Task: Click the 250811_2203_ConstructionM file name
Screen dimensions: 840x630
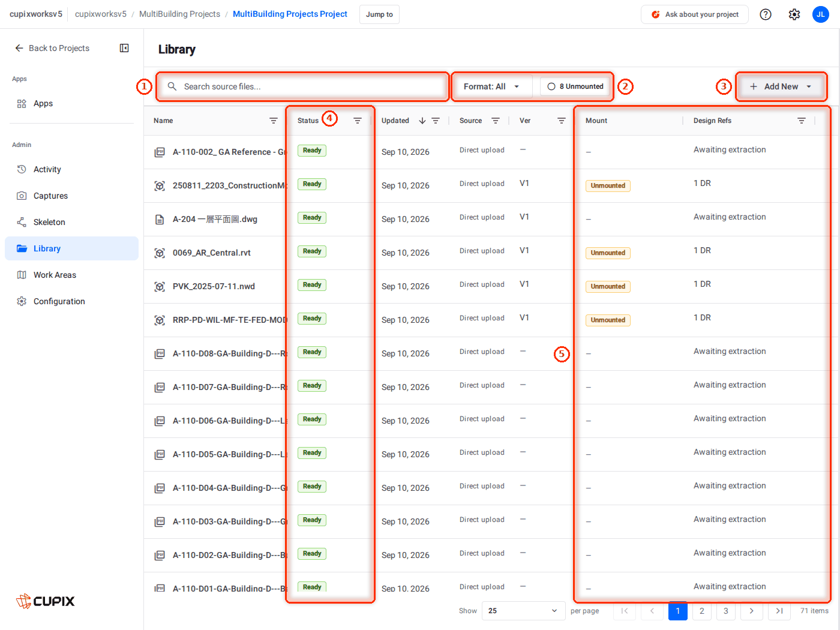Action: 230,186
